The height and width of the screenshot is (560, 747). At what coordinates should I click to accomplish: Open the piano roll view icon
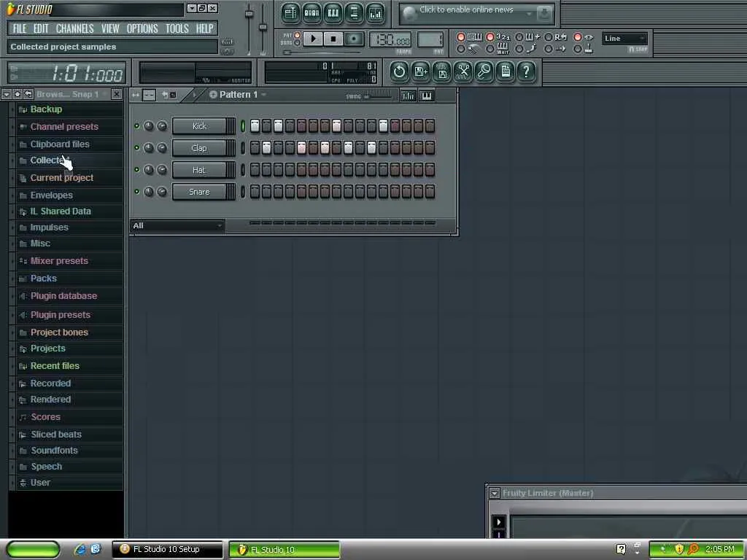[333, 13]
